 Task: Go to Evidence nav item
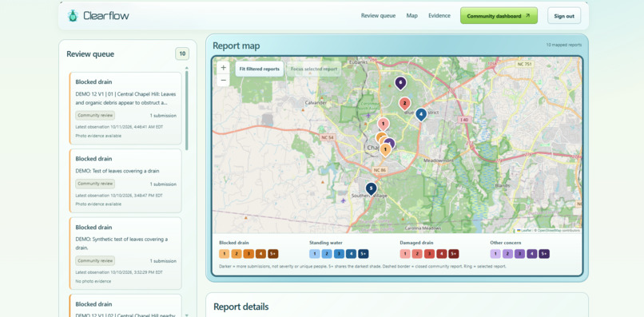click(439, 16)
